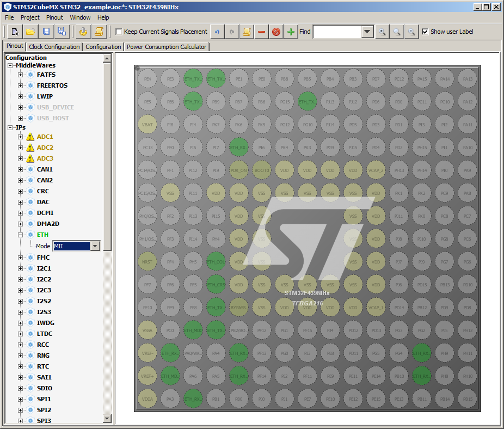
Task: Enable Keep Current Signals Placement checkbox
Action: tap(119, 32)
